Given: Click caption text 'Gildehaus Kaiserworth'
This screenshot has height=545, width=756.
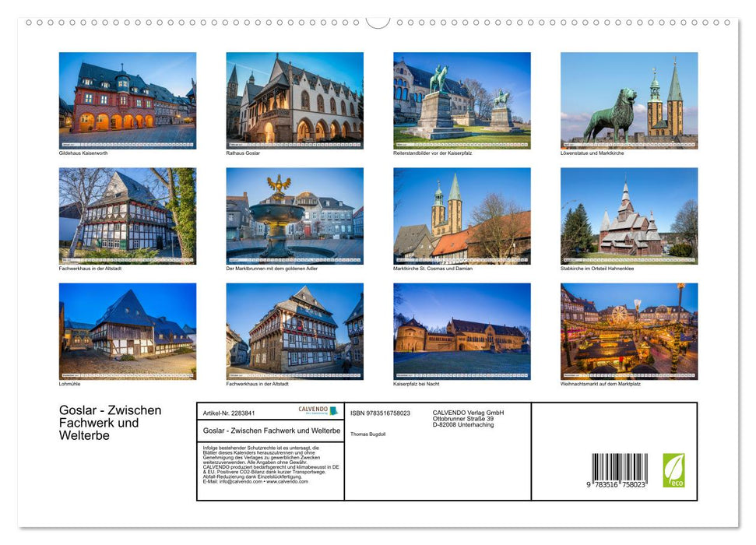Looking at the screenshot, I should pos(83,153).
